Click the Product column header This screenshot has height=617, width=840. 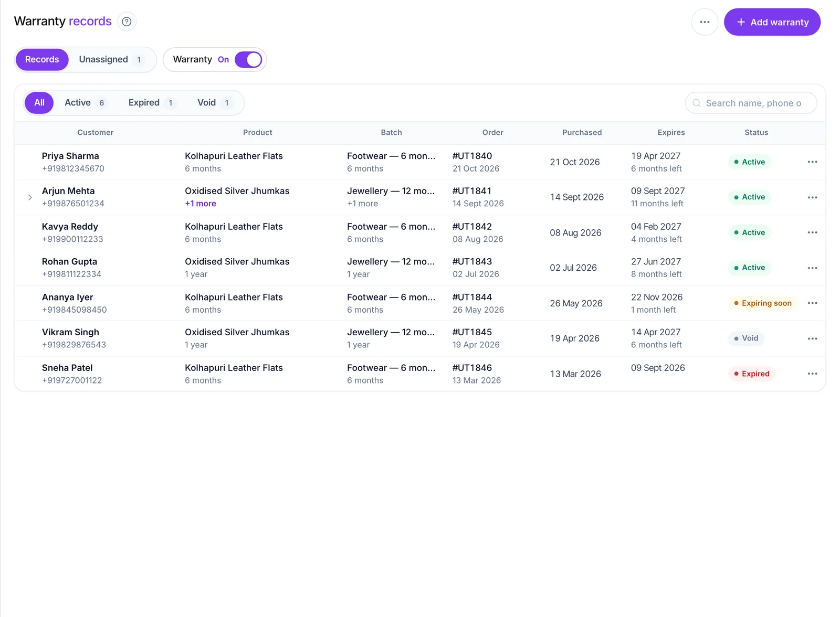pyautogui.click(x=257, y=132)
